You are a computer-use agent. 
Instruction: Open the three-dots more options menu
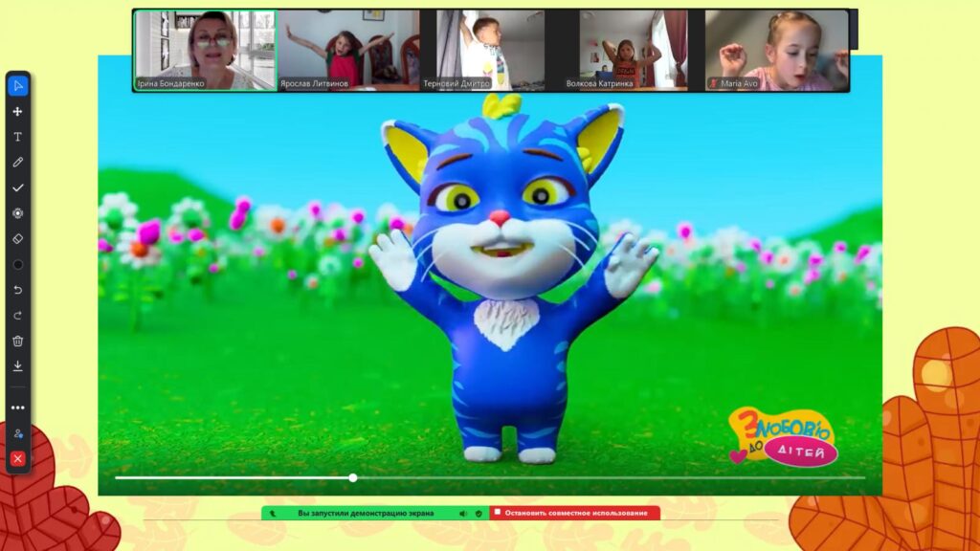[x=17, y=408]
